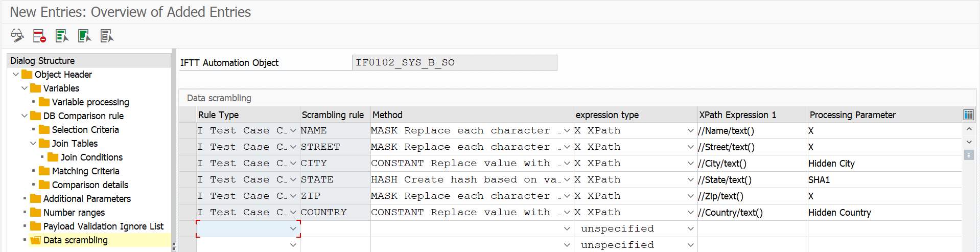Click the deselect all toolbar icon
This screenshot has width=980, height=252.
tap(107, 35)
